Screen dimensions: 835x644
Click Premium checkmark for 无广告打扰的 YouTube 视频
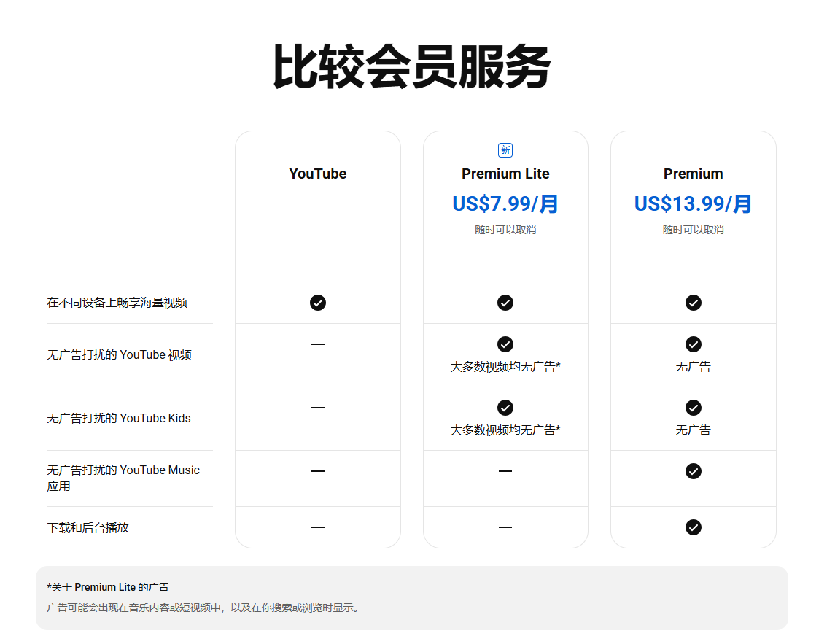694,344
